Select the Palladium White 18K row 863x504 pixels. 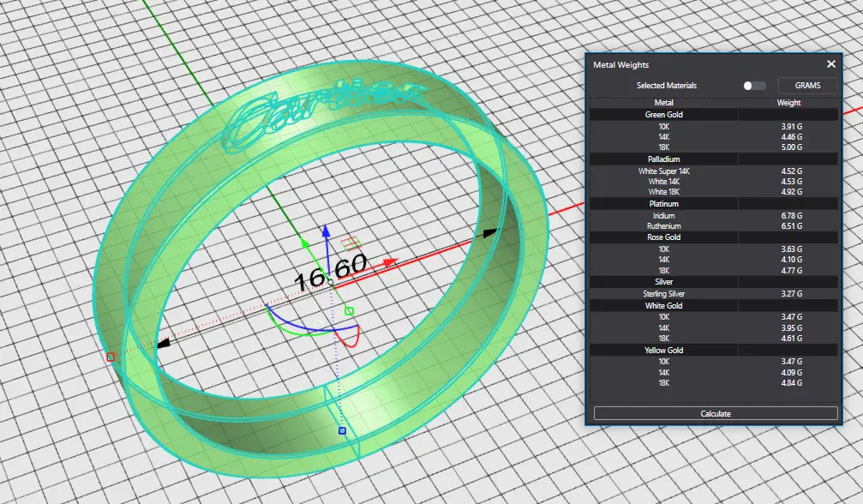(714, 192)
